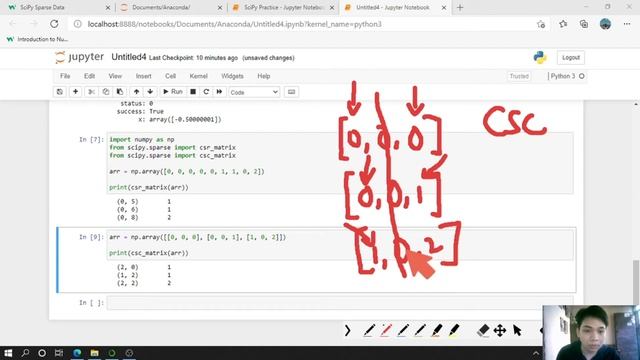This screenshot has height=360, width=640.
Task: Open the Kernel menu
Action: pos(198,76)
